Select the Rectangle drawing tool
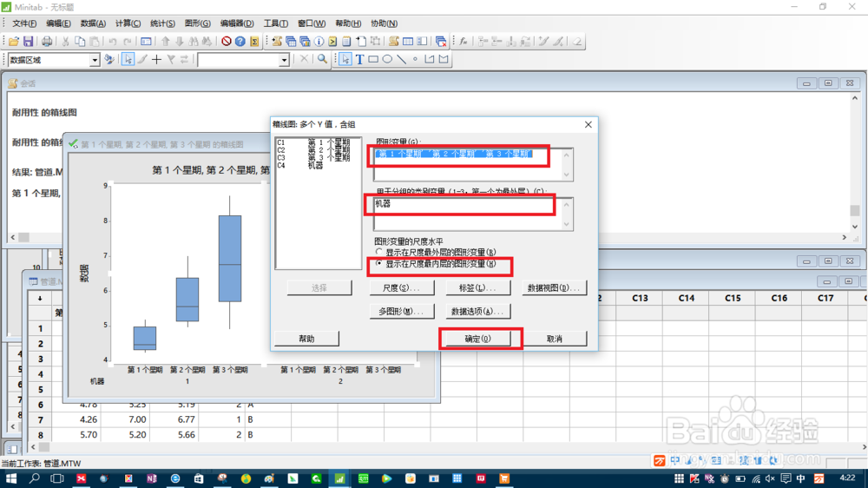Screen dimensions: 868x488 click(x=373, y=59)
